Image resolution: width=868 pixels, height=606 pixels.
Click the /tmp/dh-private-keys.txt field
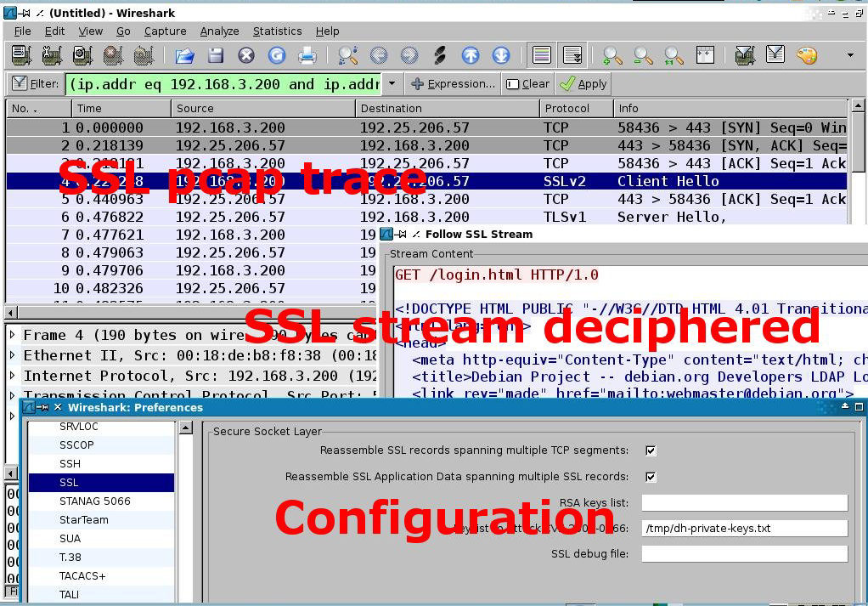pyautogui.click(x=745, y=528)
